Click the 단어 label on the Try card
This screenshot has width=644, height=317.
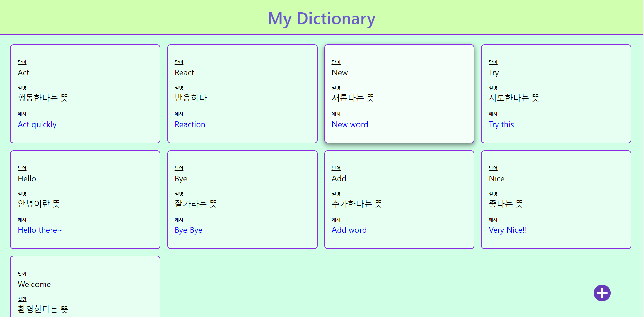(x=493, y=62)
